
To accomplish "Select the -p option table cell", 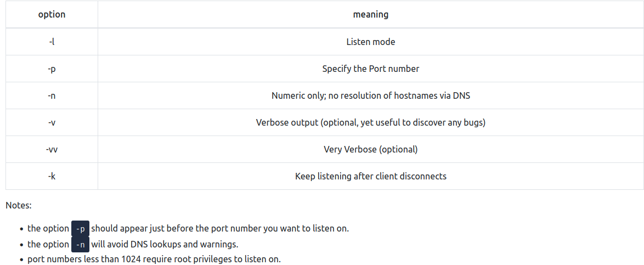I will click(x=52, y=69).
